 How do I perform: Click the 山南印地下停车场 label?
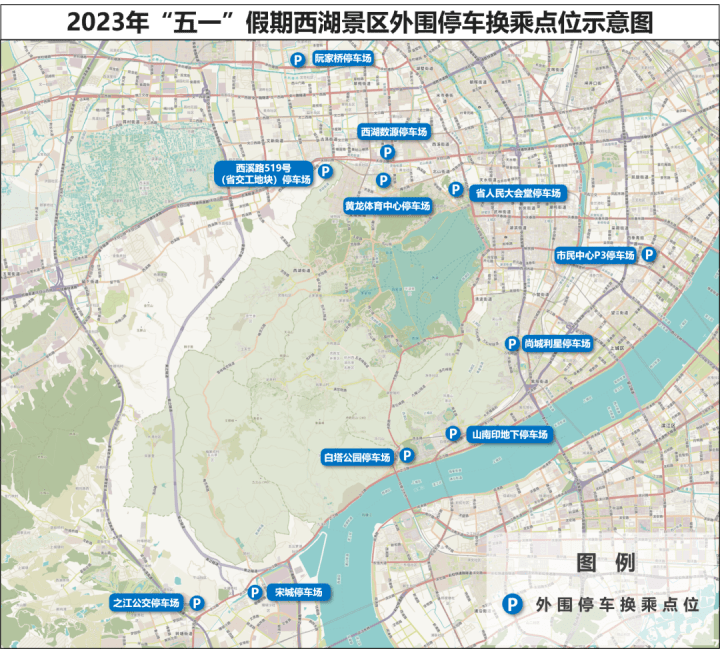(x=510, y=435)
